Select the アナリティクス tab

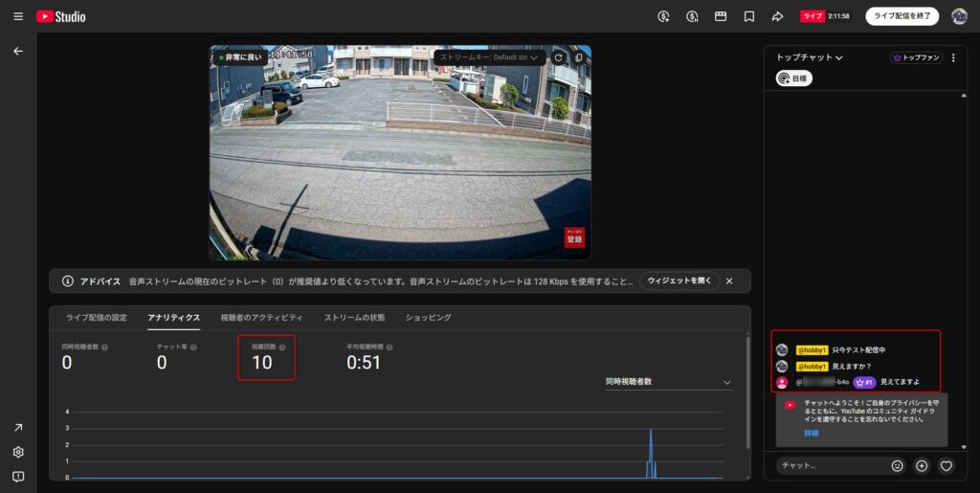point(174,318)
